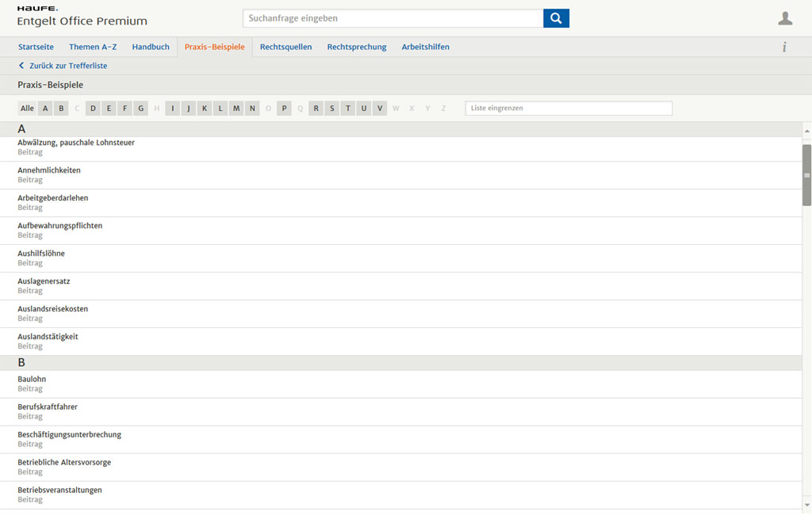Click the back chevron beside Zurück zur Trefferliste
The height and width of the screenshot is (531, 812).
tap(21, 66)
